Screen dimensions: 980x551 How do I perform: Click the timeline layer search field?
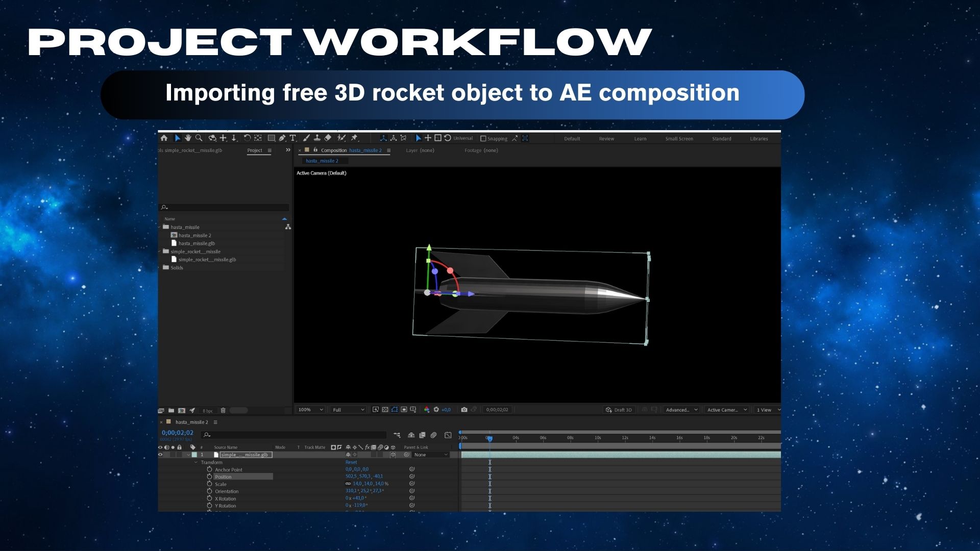tap(294, 435)
